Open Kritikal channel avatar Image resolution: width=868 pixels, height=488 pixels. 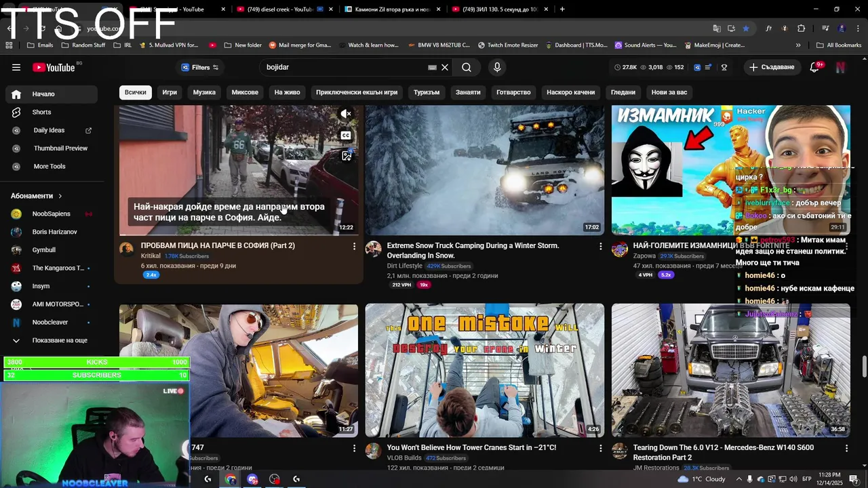click(127, 249)
